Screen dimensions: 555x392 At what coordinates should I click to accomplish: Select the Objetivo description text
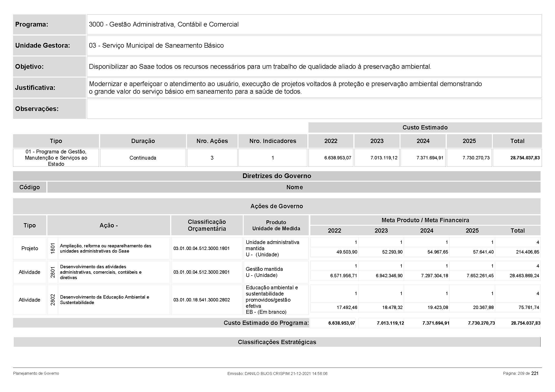260,67
